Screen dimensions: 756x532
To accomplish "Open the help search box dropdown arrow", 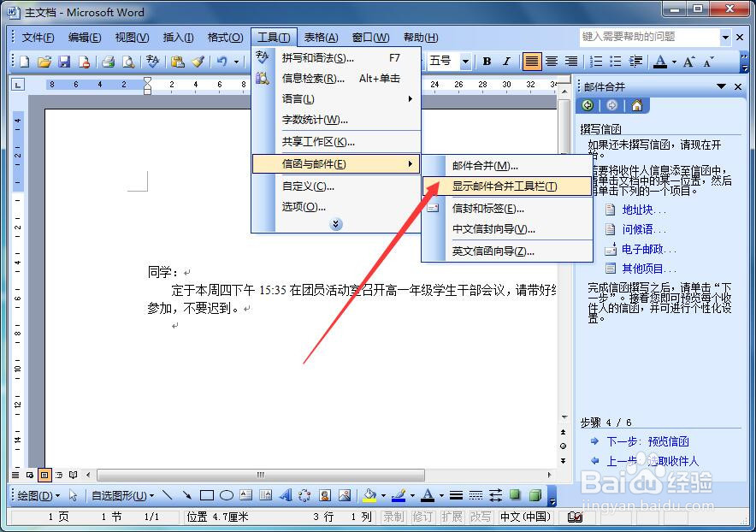I will [725, 37].
